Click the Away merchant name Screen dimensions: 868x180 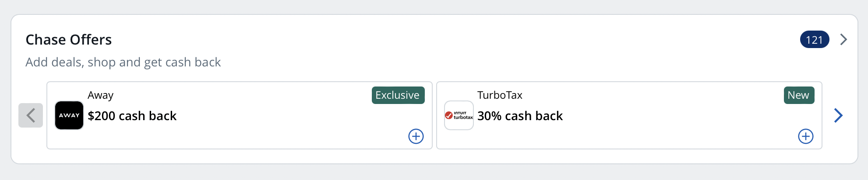[x=100, y=95]
